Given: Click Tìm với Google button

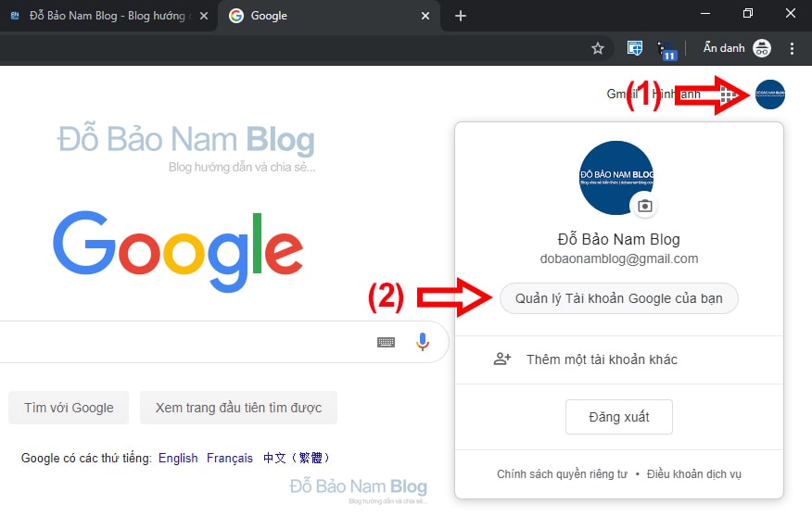Looking at the screenshot, I should [69, 408].
